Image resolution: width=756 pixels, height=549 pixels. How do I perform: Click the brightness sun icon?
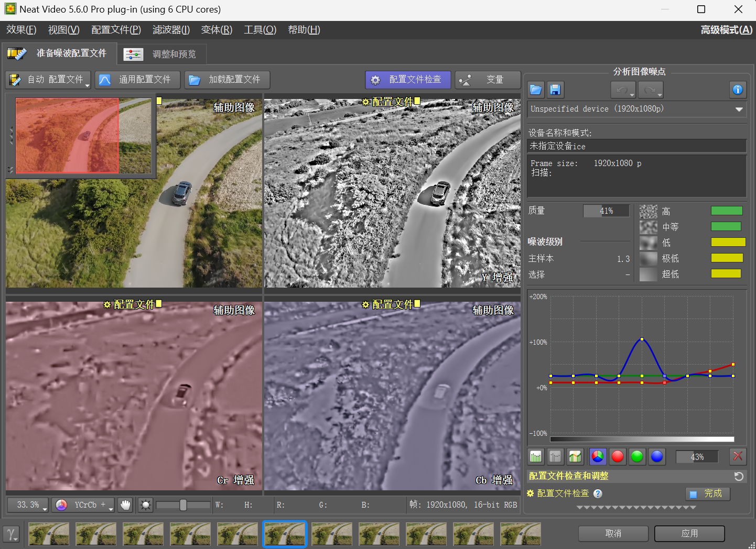(x=145, y=505)
